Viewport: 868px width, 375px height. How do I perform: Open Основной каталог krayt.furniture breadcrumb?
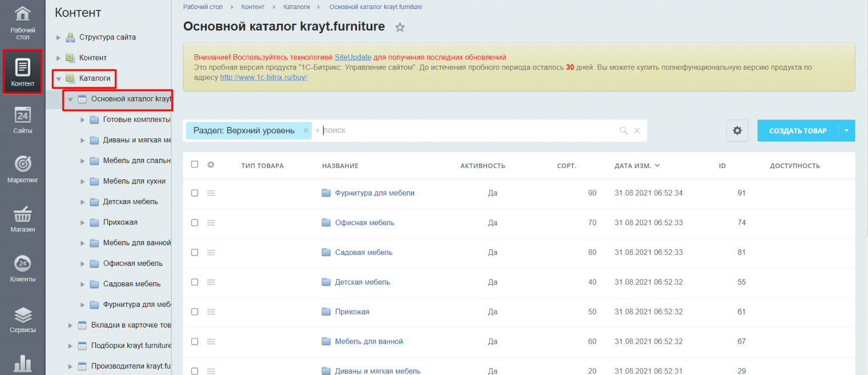376,7
